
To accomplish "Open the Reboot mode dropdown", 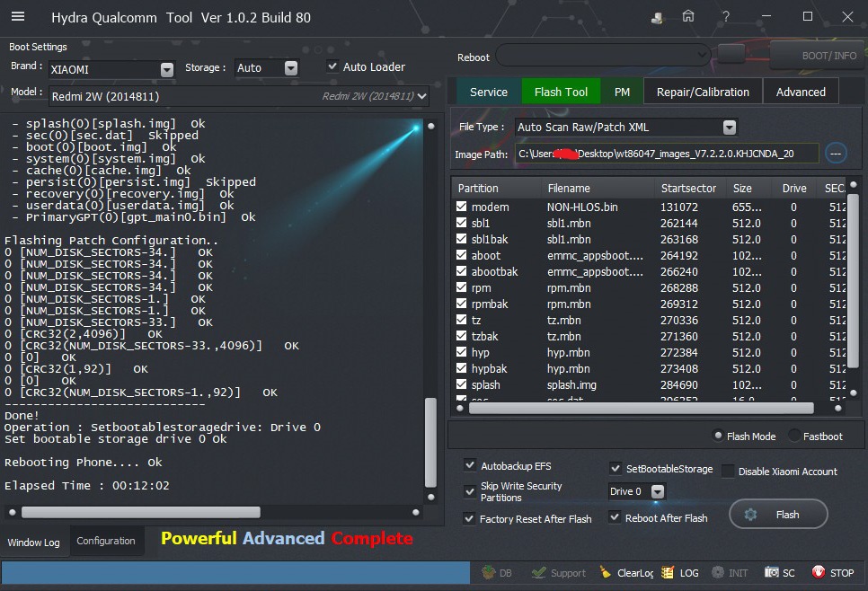I will coord(604,55).
